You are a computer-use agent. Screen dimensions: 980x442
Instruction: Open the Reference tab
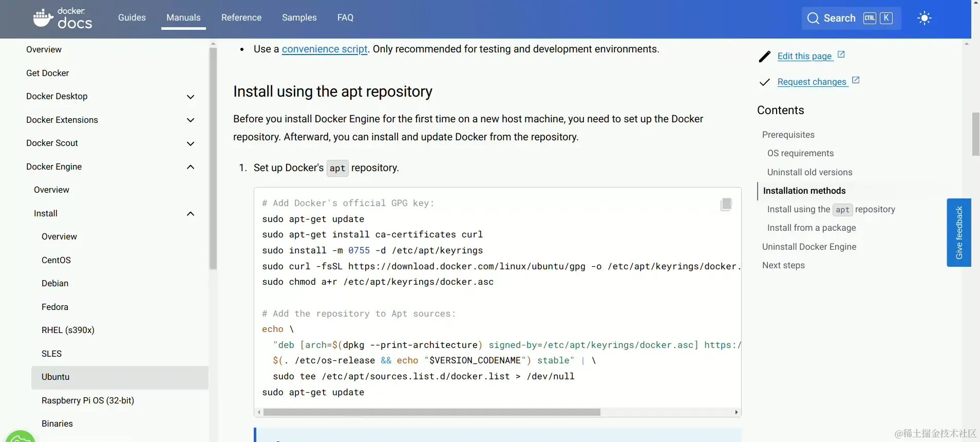coord(241,17)
